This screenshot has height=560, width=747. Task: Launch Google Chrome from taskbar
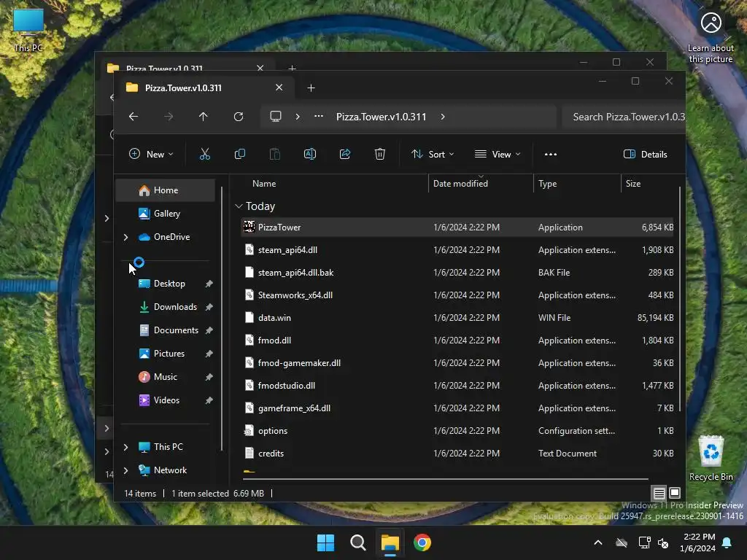[x=422, y=542]
